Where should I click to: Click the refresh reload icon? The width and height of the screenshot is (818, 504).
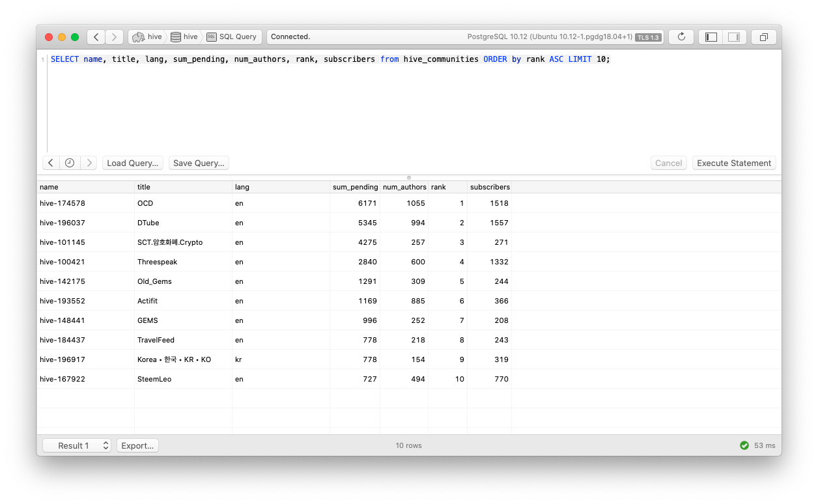(x=681, y=37)
